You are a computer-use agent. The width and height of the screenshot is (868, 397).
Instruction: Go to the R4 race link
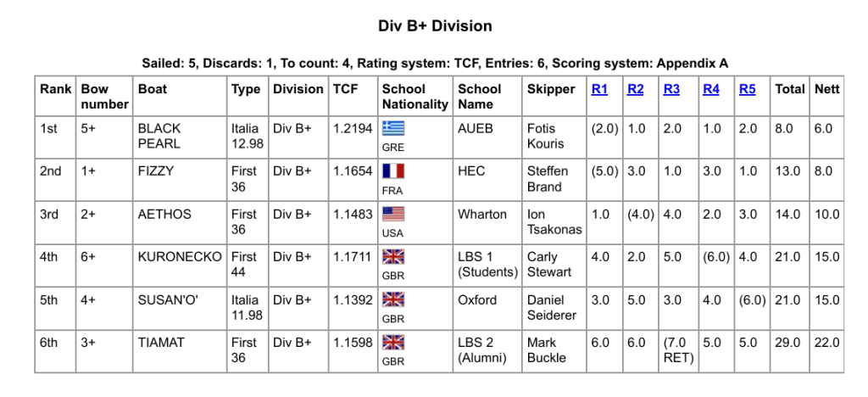pyautogui.click(x=711, y=88)
